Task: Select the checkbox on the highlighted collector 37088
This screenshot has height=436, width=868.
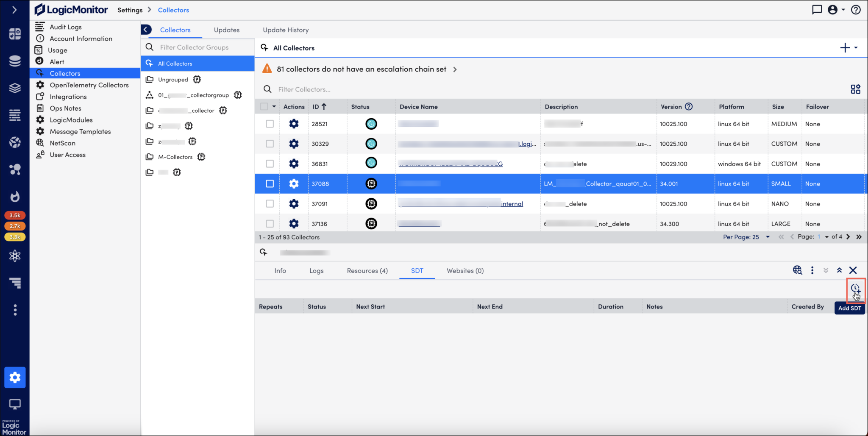Action: (x=270, y=183)
